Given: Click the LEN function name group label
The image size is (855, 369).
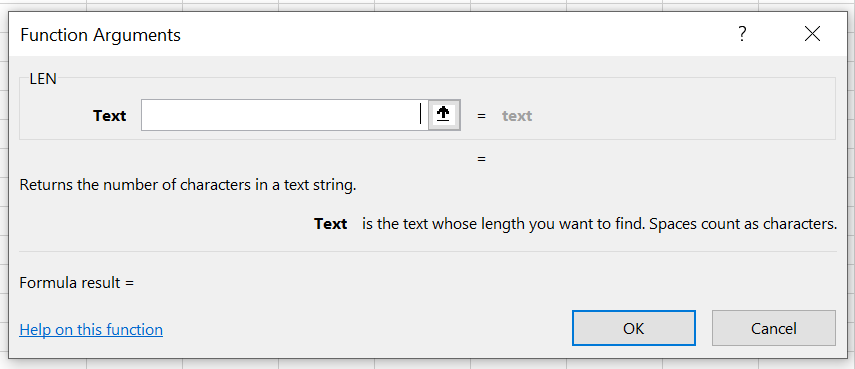Looking at the screenshot, I should [43, 78].
